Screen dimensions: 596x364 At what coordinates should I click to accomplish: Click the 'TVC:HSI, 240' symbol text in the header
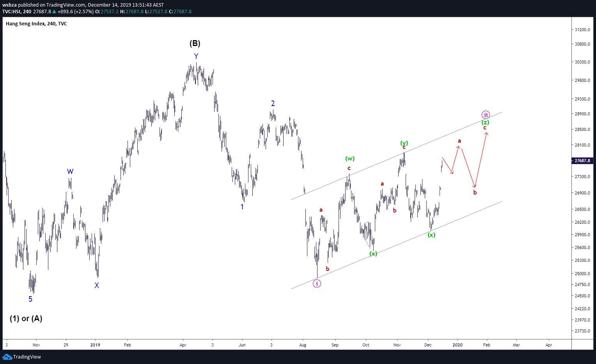[x=17, y=12]
